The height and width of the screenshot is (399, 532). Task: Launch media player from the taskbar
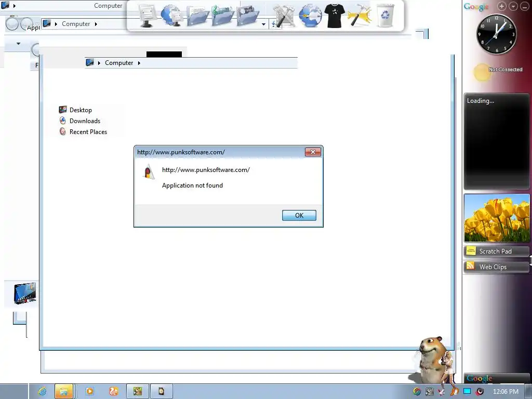coord(89,392)
